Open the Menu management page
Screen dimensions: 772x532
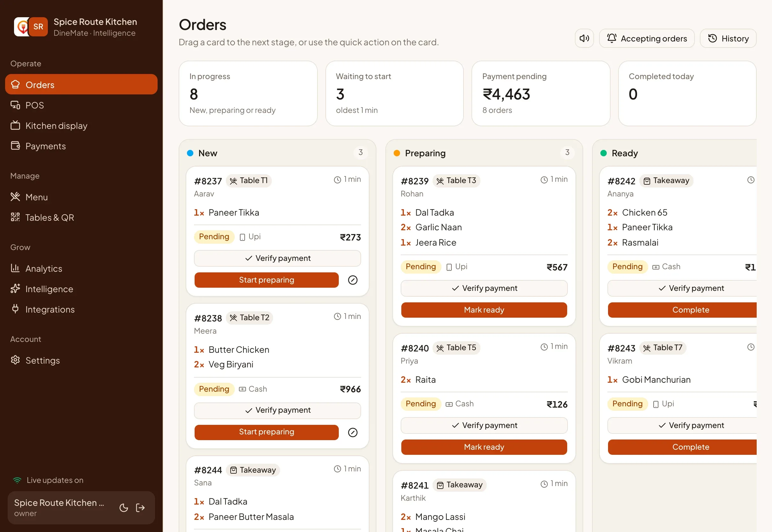point(81,197)
